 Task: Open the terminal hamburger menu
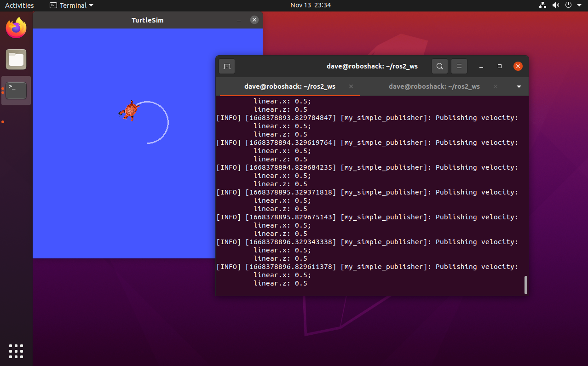(x=459, y=67)
